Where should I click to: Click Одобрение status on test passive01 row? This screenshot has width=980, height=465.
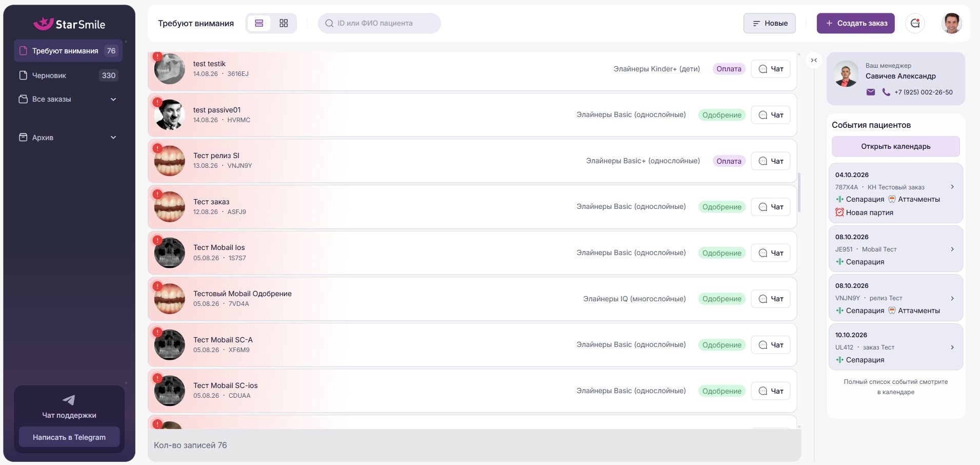[x=722, y=115]
